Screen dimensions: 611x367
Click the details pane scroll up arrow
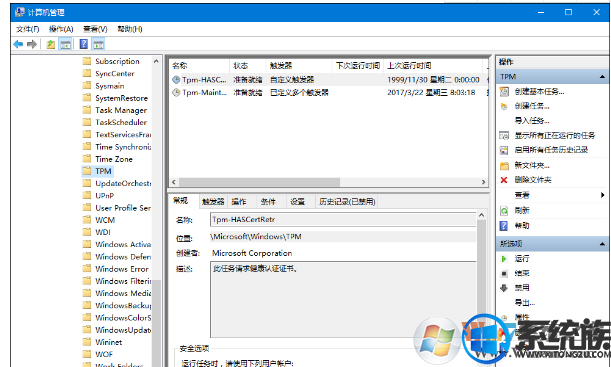(482, 215)
